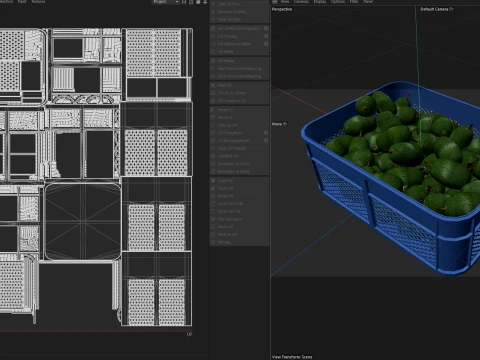Click the Mirror U icon
Image resolution: width=480 pixels, height=360 pixels.
(x=213, y=109)
